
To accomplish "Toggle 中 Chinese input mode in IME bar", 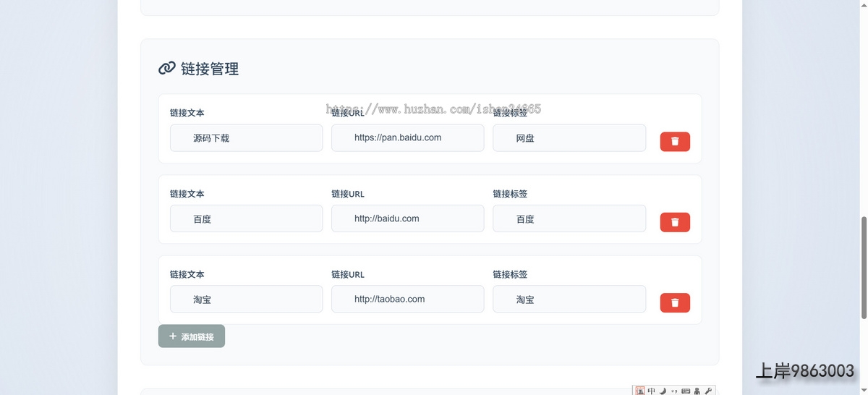I will (652, 391).
